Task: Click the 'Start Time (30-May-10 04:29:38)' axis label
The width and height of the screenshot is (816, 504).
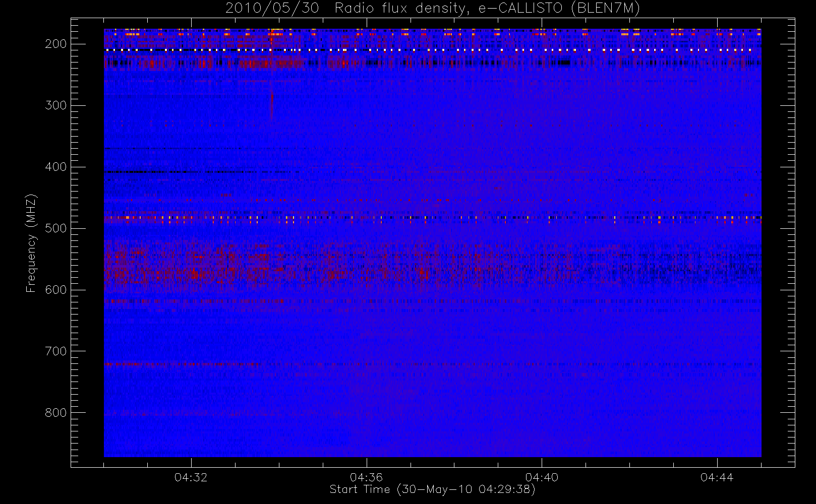Action: click(x=432, y=489)
